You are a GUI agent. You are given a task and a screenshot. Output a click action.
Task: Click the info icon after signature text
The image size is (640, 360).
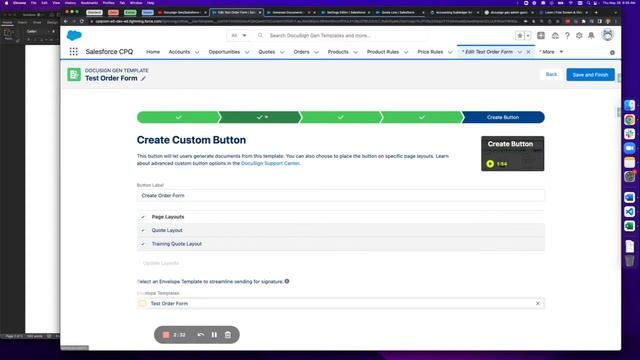287,281
